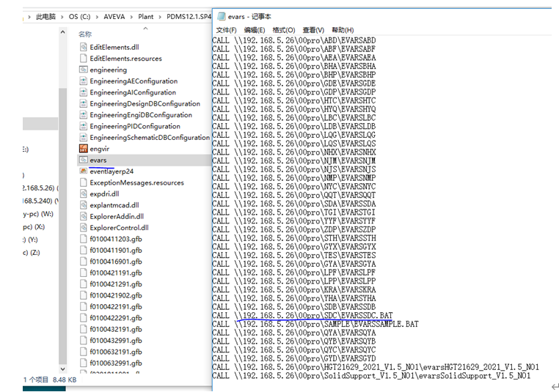Open the 帮助(H) menu in Notepad
Screen dimensions: 559x392
pos(343,30)
